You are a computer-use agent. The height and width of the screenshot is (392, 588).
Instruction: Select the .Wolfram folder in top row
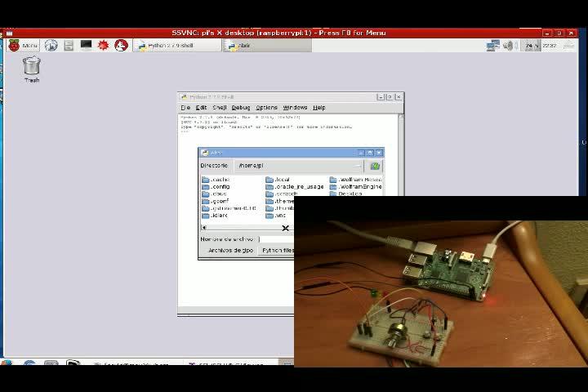coord(355,180)
